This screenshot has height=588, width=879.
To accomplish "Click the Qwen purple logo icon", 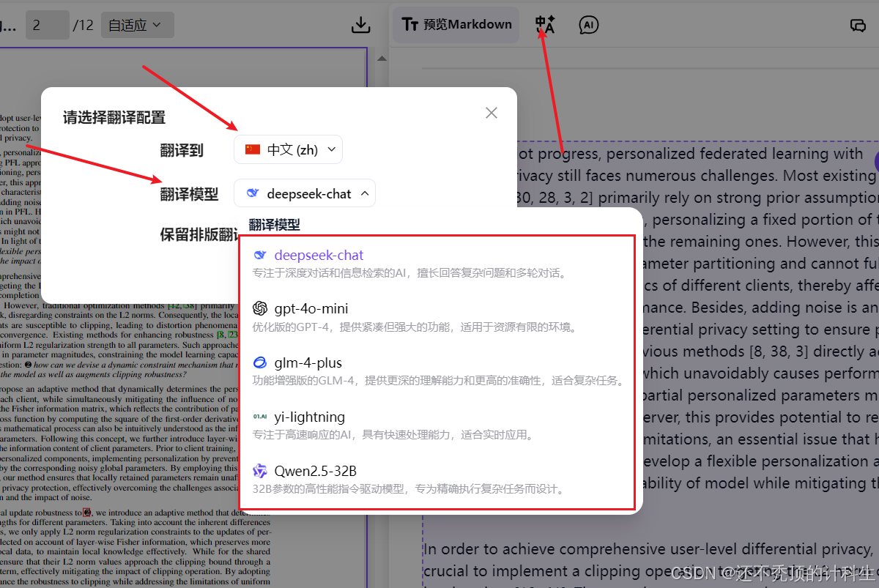I will 260,471.
